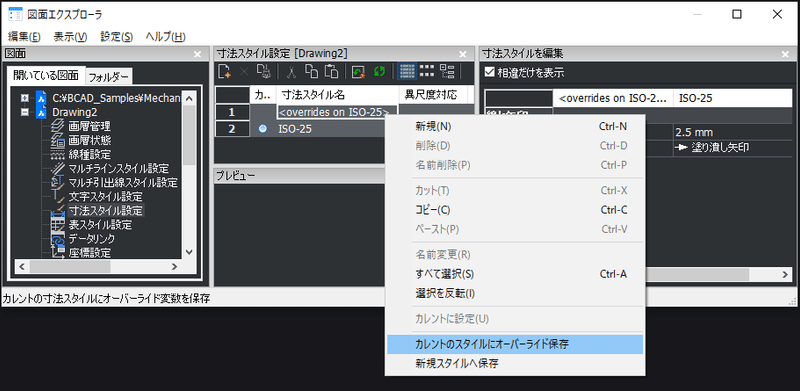Expand the C:¥BCAD_Samples tree node
Viewport: 800px width, 391px height.
[x=24, y=98]
